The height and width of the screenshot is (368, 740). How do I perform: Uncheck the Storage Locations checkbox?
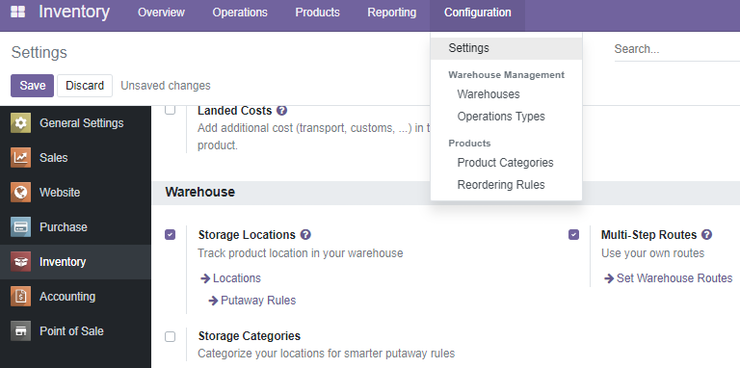tap(170, 234)
